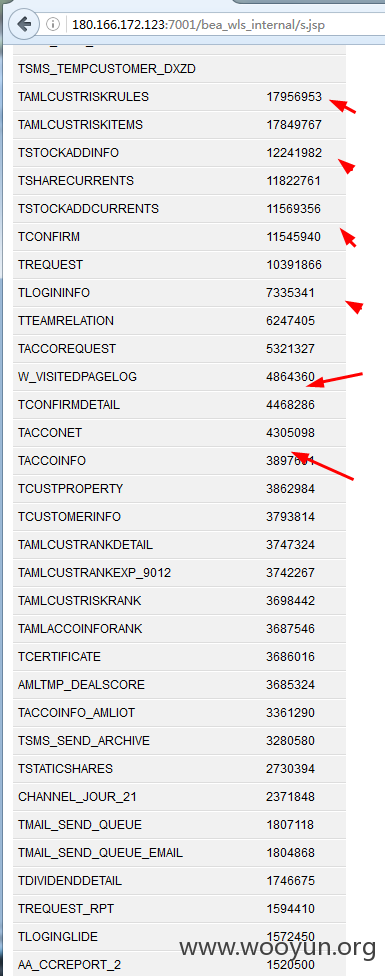Select the TSTOCKADDCURRENTS table name
This screenshot has height=976, width=385.
pyautogui.click(x=88, y=209)
